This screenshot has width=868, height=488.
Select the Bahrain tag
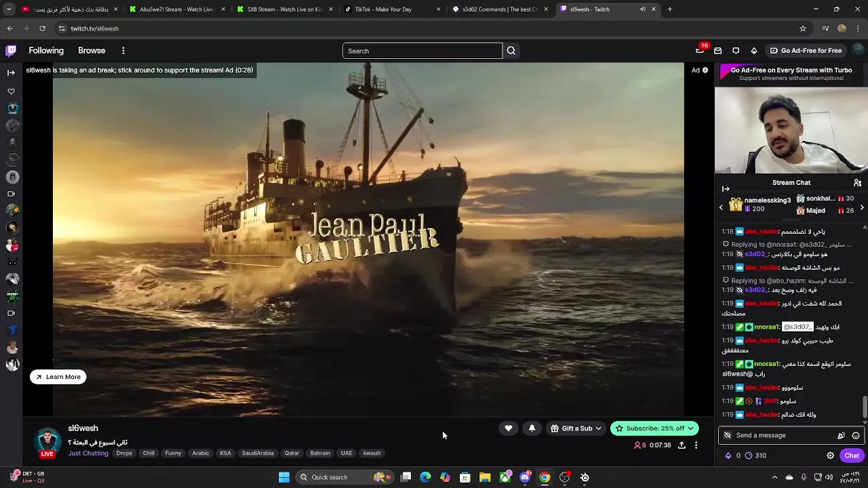coord(320,453)
